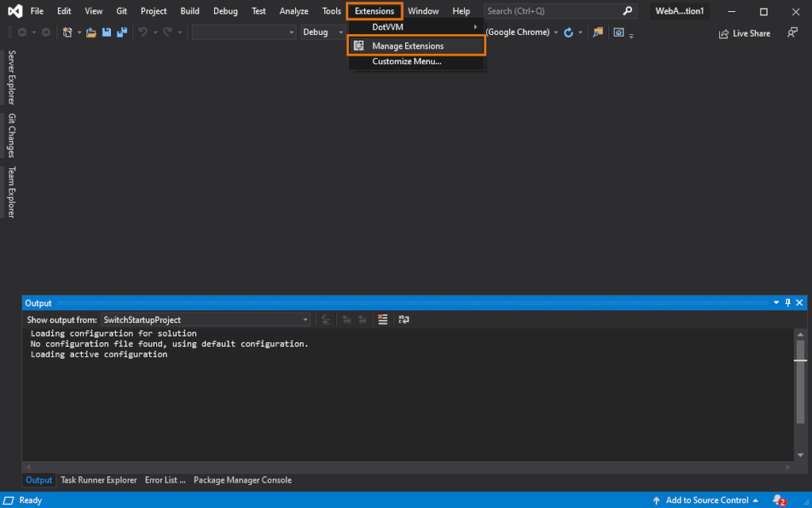Click the New Project toolbar icon
The height and width of the screenshot is (508, 812).
pyautogui.click(x=68, y=33)
